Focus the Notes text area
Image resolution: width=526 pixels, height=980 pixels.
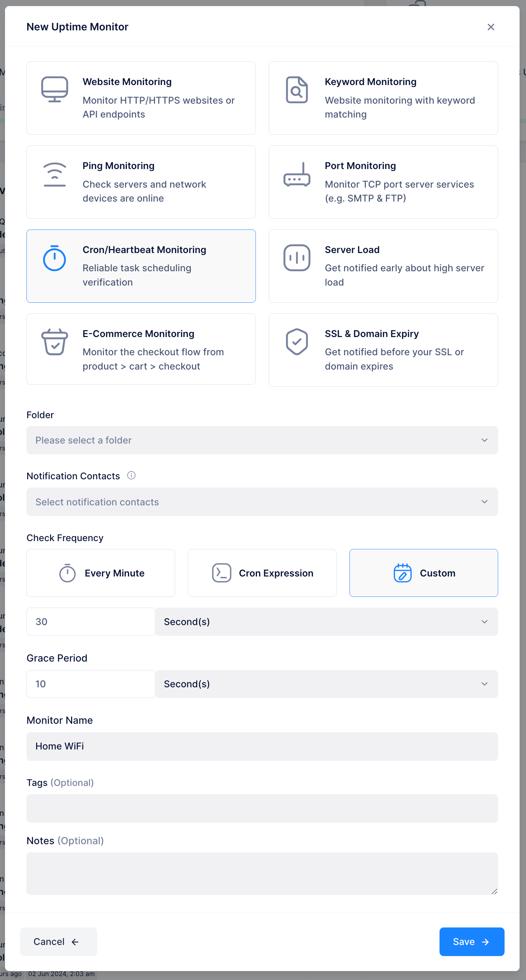[262, 873]
